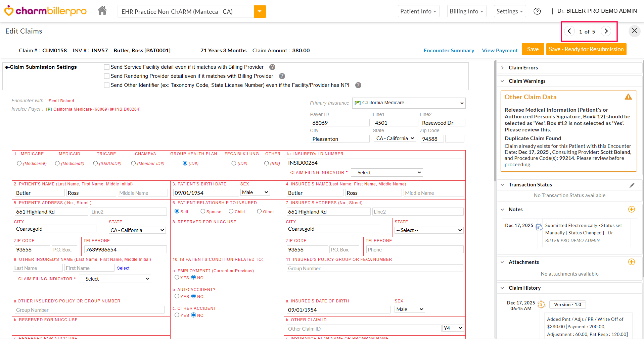Select Child as relationship to insured
The width and height of the screenshot is (644, 344).
231,211
